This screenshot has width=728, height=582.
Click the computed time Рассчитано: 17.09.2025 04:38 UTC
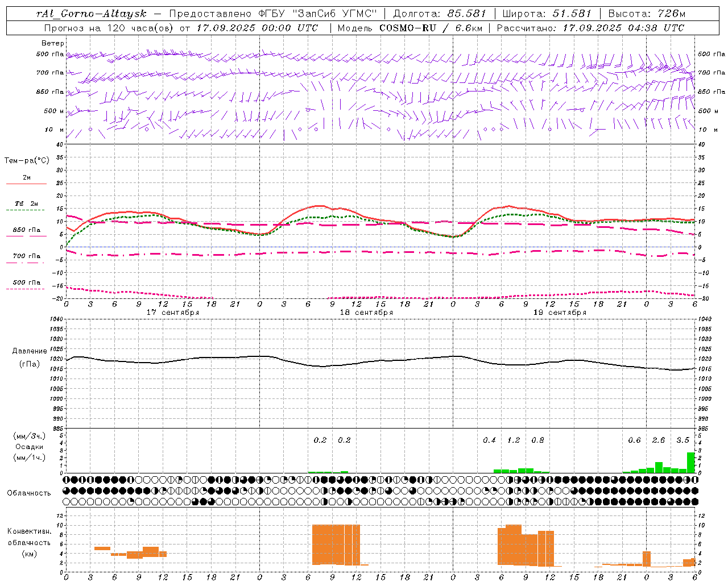pyautogui.click(x=590, y=28)
